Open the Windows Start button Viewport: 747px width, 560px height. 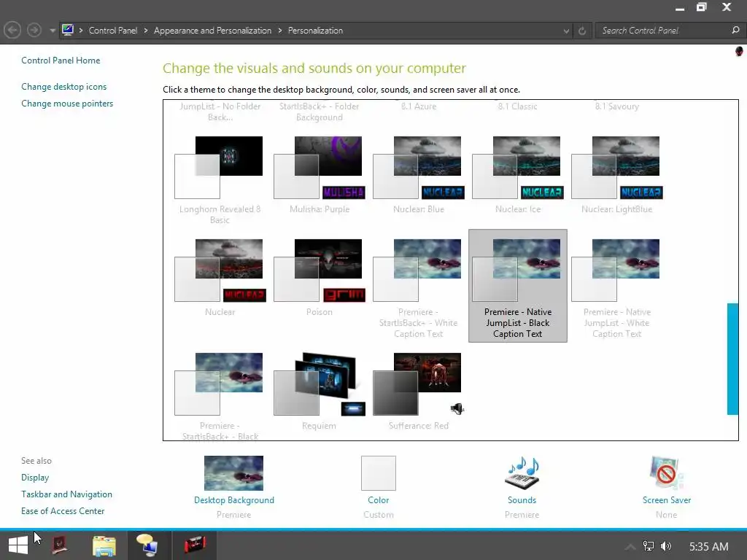pyautogui.click(x=18, y=545)
